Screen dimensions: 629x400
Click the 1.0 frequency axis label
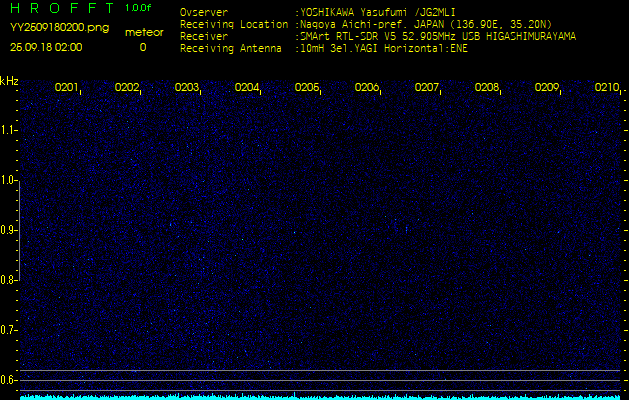click(x=7, y=181)
